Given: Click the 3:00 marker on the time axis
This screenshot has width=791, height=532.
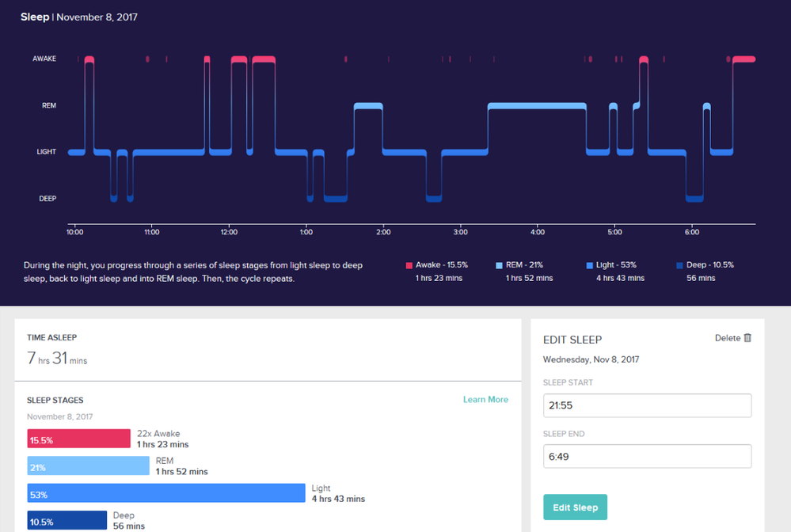Looking at the screenshot, I should point(461,233).
